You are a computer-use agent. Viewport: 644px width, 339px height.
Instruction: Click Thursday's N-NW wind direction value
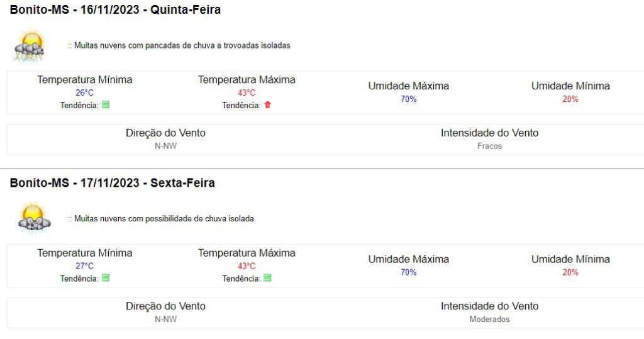pos(165,146)
